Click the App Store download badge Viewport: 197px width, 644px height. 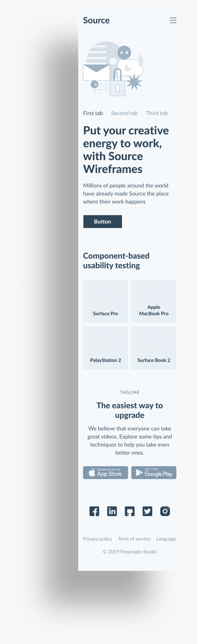coord(106,472)
